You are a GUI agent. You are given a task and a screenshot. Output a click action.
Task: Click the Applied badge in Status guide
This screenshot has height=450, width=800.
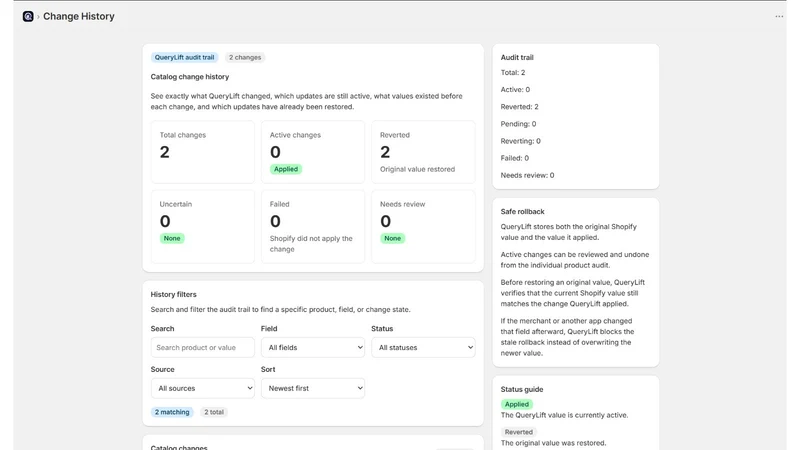pos(517,404)
